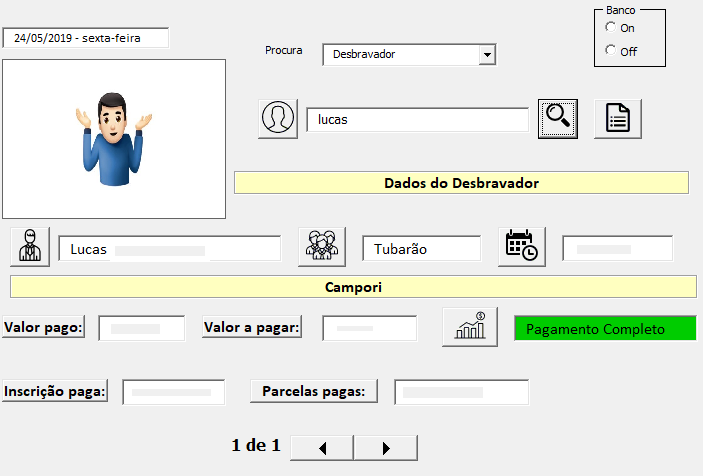Click the Campori header bar
Image resolution: width=703 pixels, height=476 pixels.
coord(353,287)
